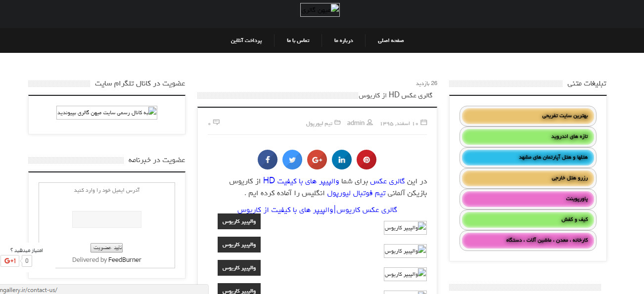Image resolution: width=644 pixels, height=294 pixels.
Task: Open the تماس با ما menu item
Action: coord(298,41)
